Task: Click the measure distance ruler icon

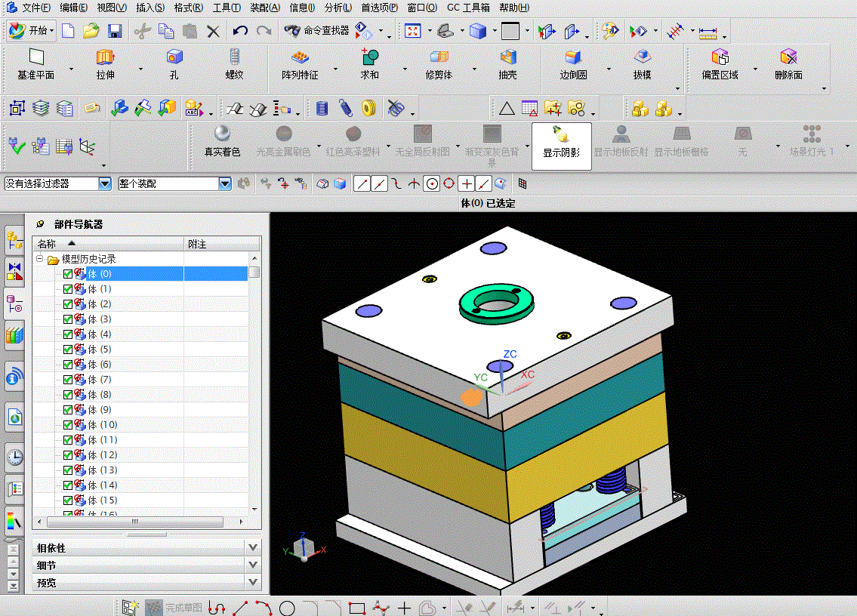Action: pyautogui.click(x=707, y=32)
